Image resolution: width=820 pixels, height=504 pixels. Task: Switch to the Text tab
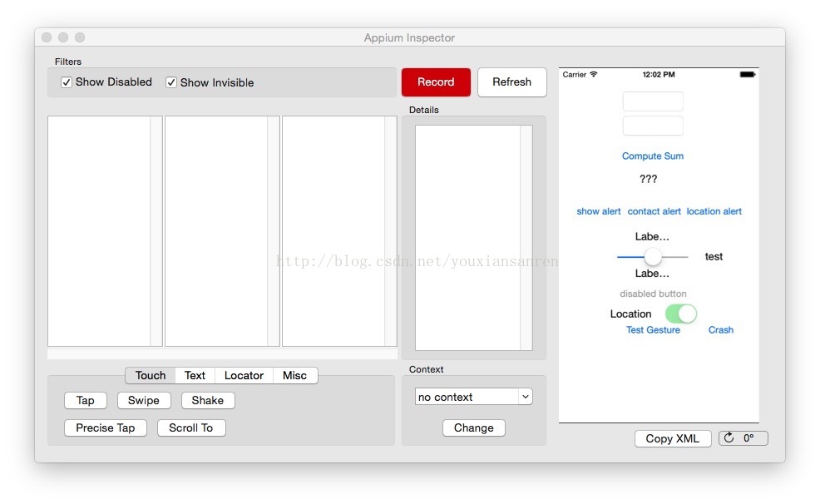(x=195, y=375)
